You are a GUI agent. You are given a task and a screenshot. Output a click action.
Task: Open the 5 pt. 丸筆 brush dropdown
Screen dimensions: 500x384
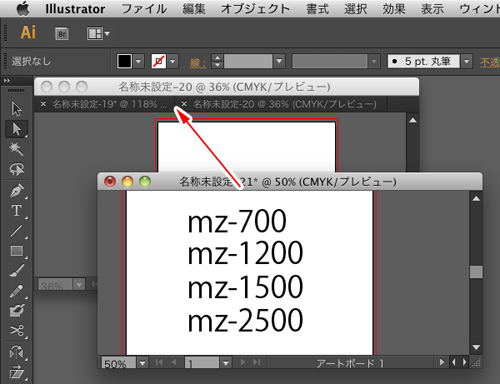pos(467,61)
